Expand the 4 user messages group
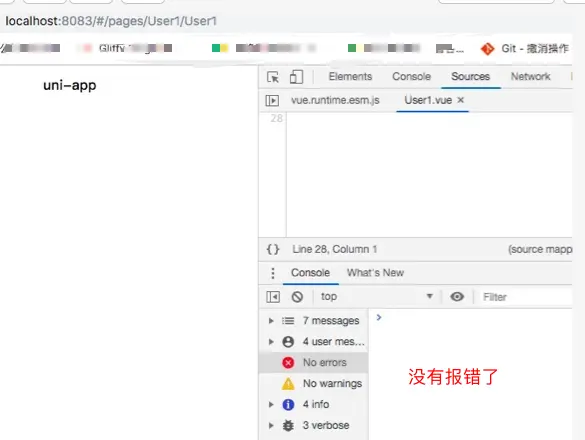Viewport: 585px width, 440px height. pos(271,342)
